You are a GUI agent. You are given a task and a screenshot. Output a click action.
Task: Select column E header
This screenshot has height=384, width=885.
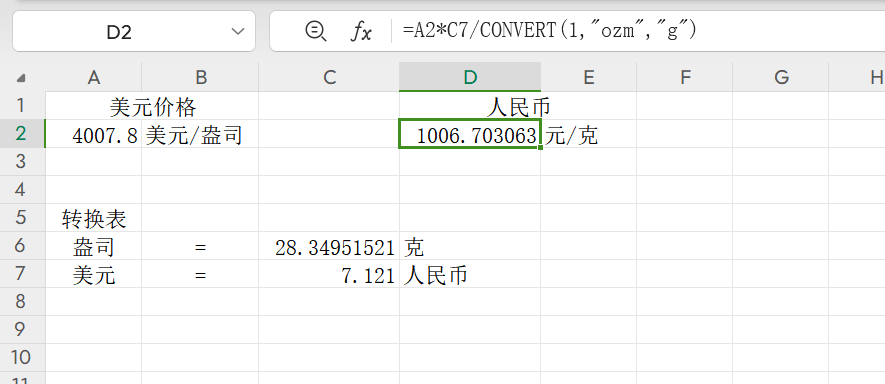(589, 77)
